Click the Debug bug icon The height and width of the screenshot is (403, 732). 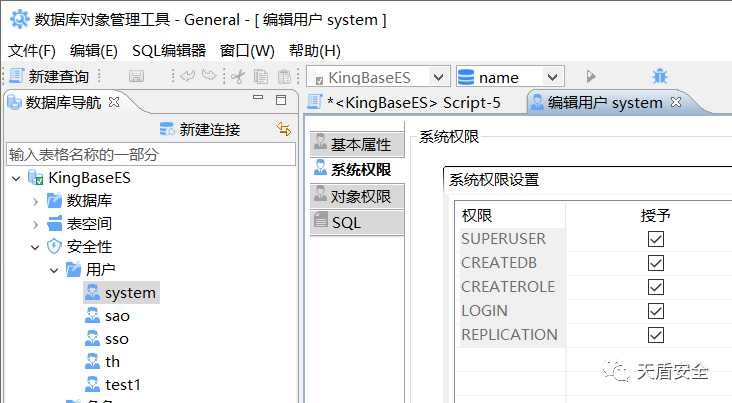660,77
